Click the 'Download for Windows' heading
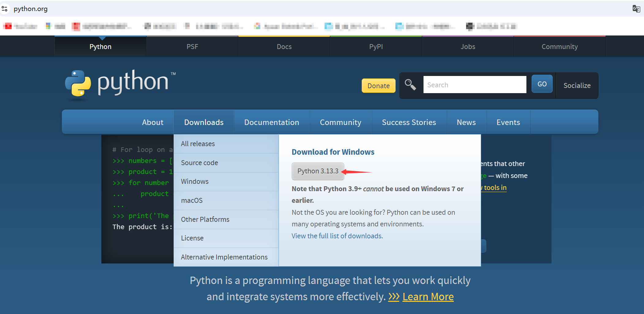Screen dimensions: 644x314 coord(333,152)
